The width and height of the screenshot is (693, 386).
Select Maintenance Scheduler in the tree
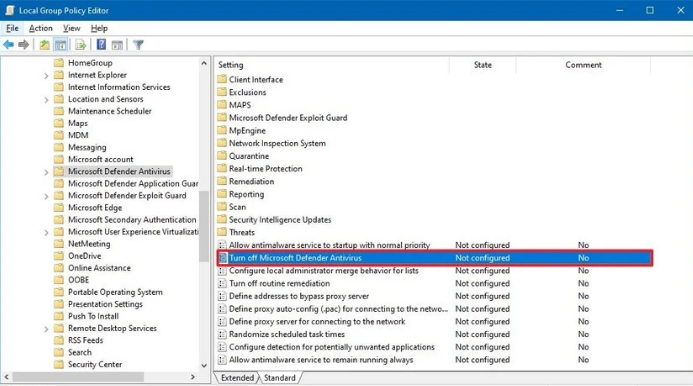click(110, 111)
